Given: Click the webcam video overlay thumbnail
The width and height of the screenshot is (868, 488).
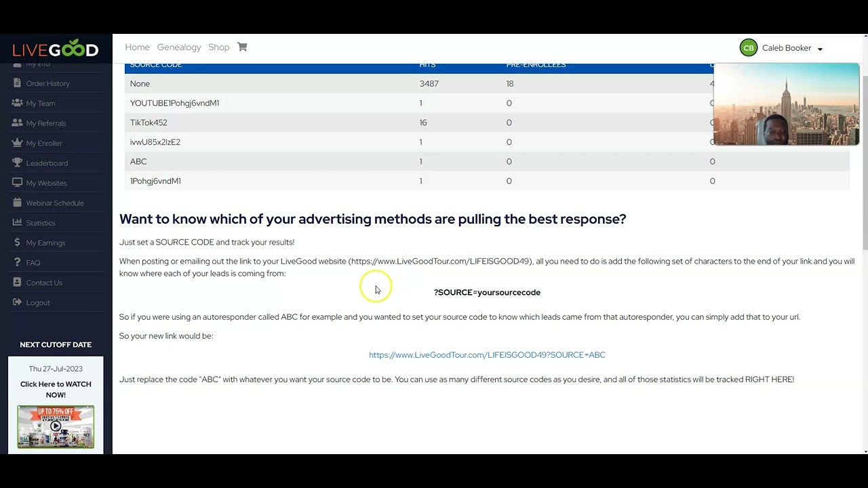Looking at the screenshot, I should pos(787,104).
